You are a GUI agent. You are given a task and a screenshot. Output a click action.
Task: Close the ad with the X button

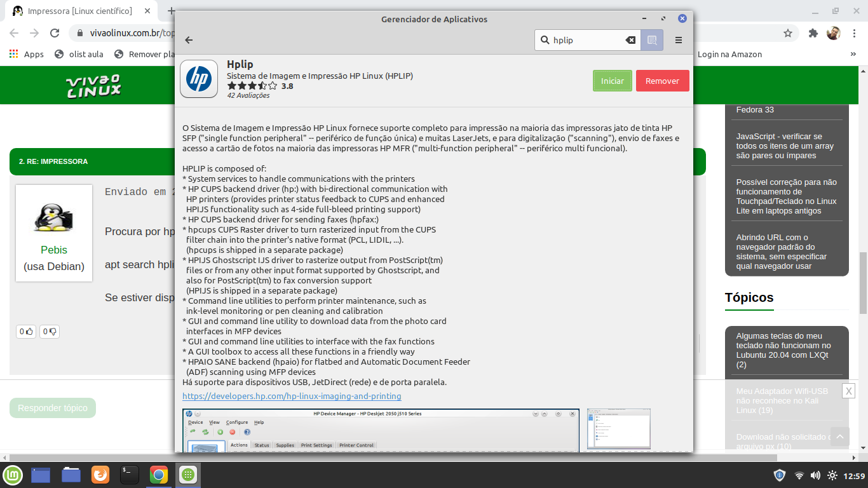tap(848, 391)
